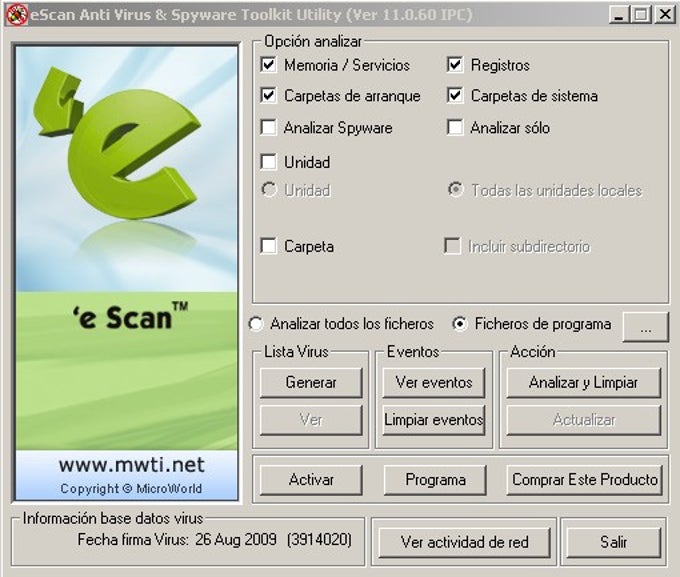This screenshot has width=680, height=577.
Task: Minimize the eScan window
Action: coord(619,15)
